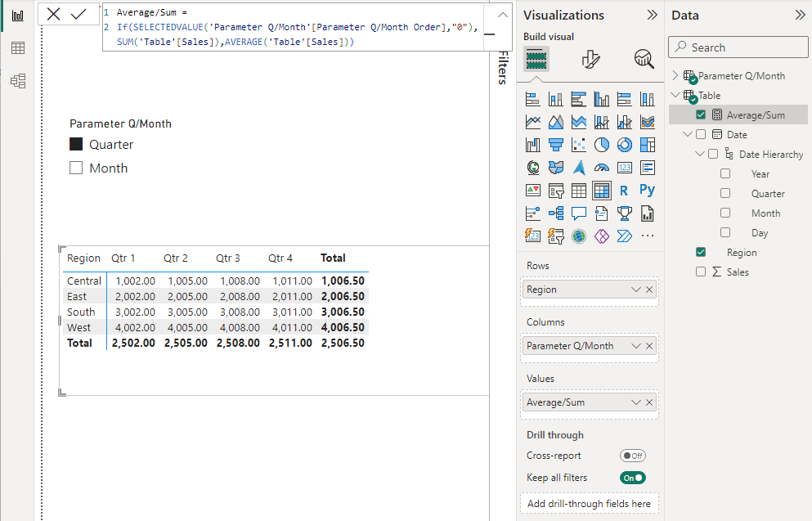Screen dimensions: 812x521
Task: Choose Area chart visual
Action: [x=556, y=122]
